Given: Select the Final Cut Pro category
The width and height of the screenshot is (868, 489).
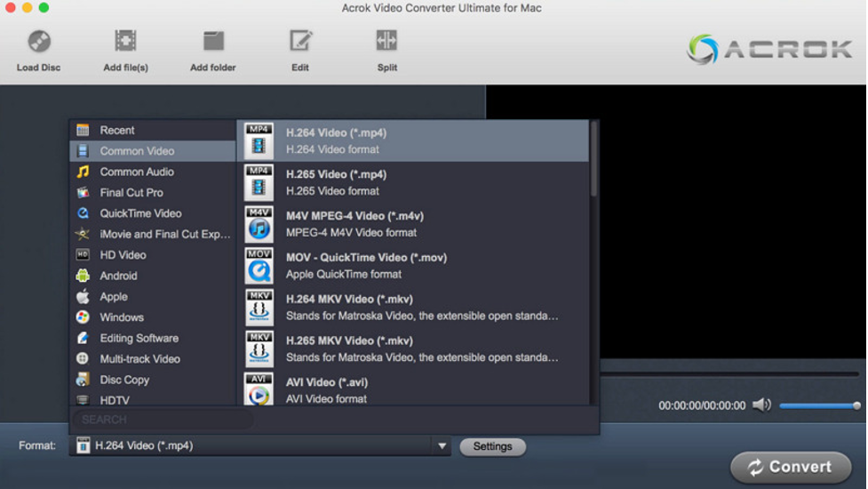Looking at the screenshot, I should point(131,192).
